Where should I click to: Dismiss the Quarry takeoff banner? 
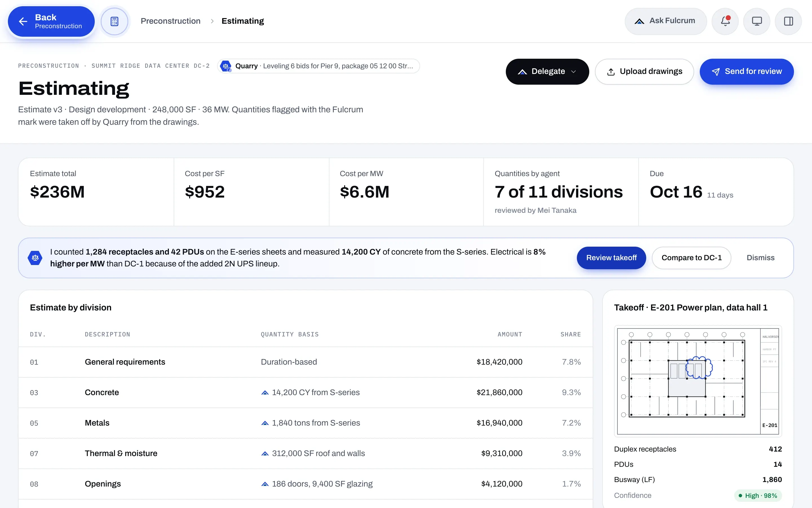(x=760, y=258)
